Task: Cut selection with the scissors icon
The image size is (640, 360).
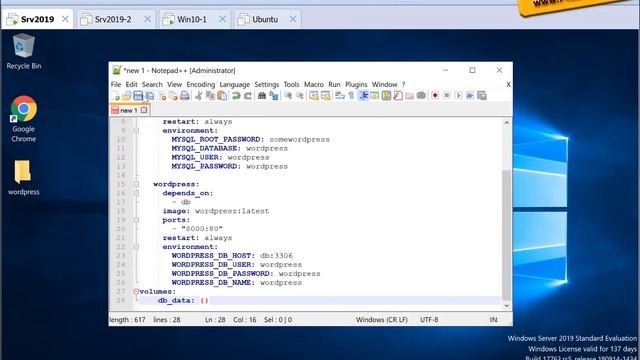Action: [198, 96]
